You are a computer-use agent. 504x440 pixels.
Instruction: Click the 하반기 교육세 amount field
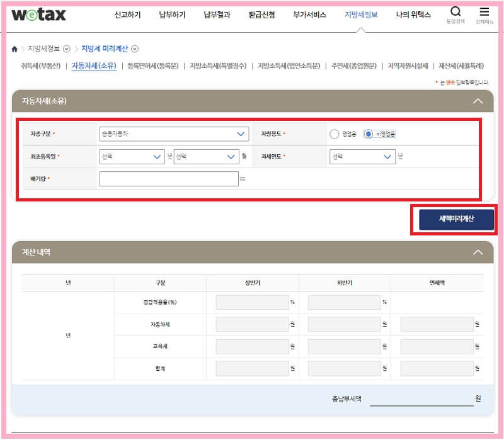pos(344,347)
